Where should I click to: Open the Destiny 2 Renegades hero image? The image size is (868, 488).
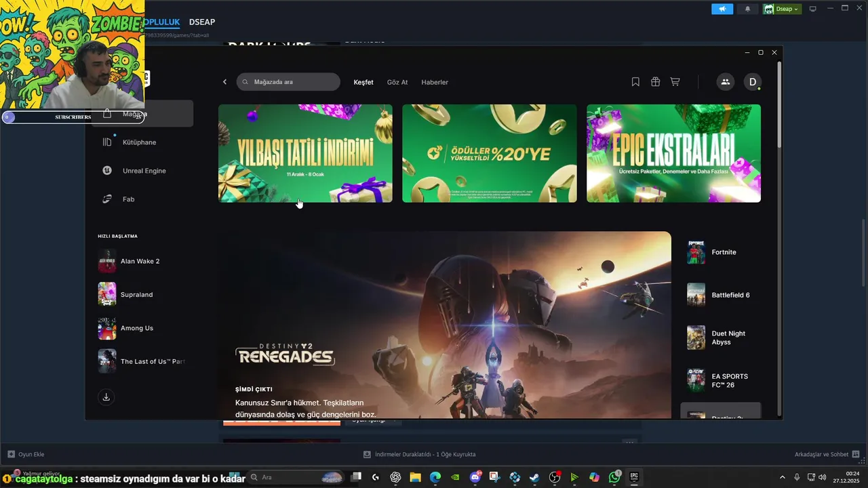[x=445, y=325]
